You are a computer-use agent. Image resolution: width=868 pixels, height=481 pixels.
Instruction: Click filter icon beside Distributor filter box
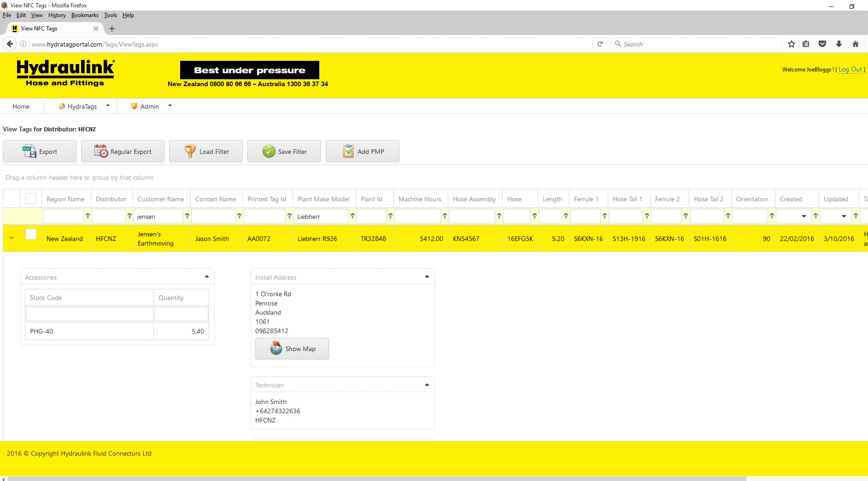129,216
